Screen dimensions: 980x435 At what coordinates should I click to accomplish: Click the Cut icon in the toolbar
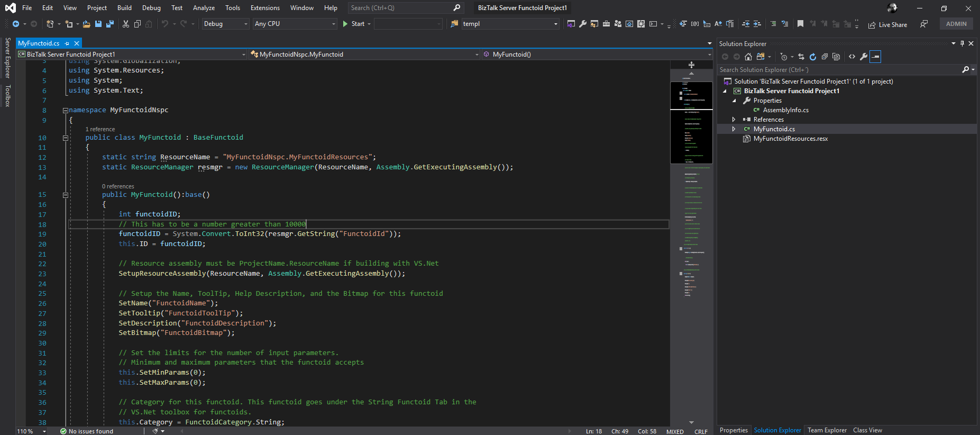tap(126, 24)
